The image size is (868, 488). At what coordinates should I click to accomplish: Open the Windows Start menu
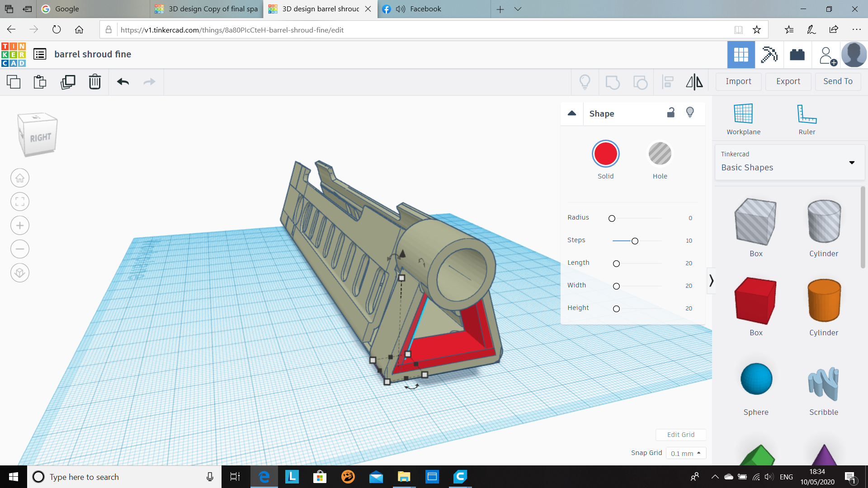[x=14, y=477]
